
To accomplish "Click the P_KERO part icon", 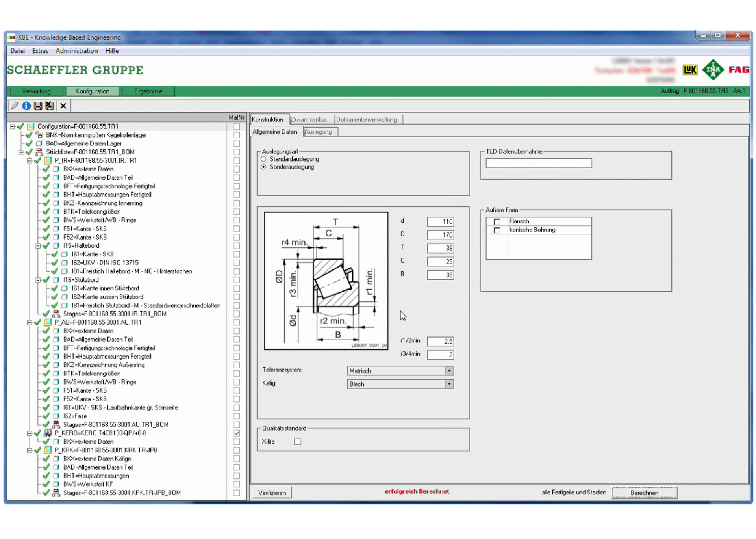I will [48, 433].
